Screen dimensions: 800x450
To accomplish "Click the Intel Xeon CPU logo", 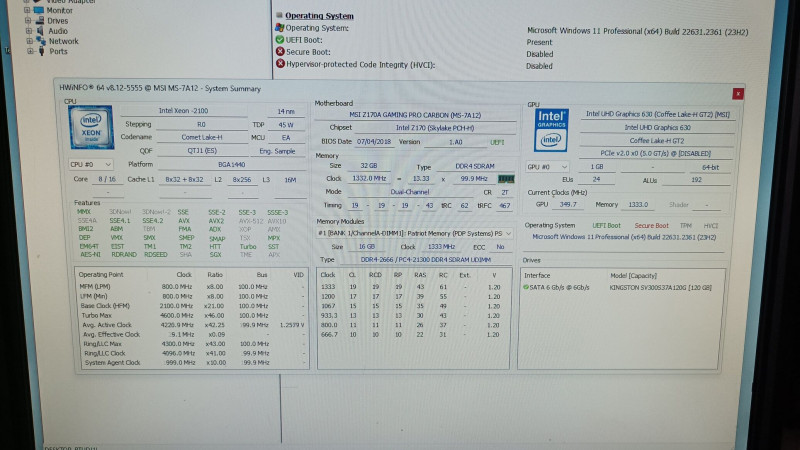I will click(x=91, y=127).
